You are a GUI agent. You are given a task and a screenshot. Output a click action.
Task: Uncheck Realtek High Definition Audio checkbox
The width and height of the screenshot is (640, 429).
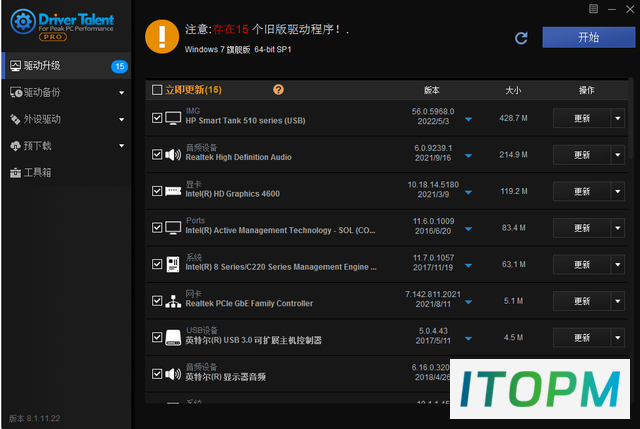click(157, 154)
